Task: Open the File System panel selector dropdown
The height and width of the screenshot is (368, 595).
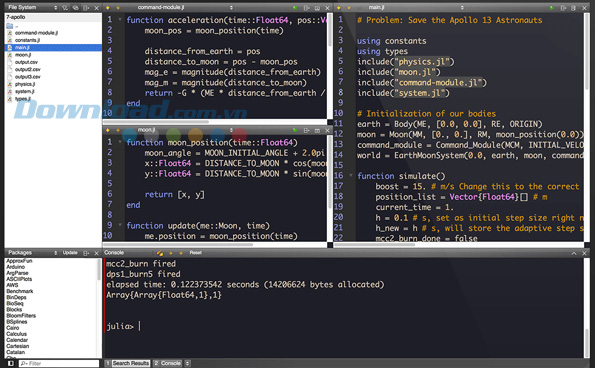Action: click(x=56, y=8)
